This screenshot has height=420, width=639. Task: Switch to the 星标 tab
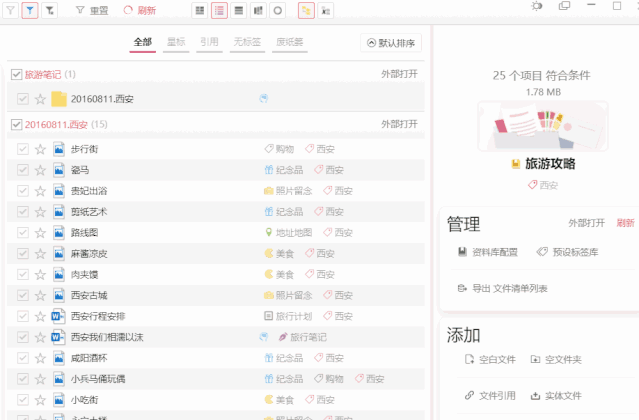coord(176,42)
